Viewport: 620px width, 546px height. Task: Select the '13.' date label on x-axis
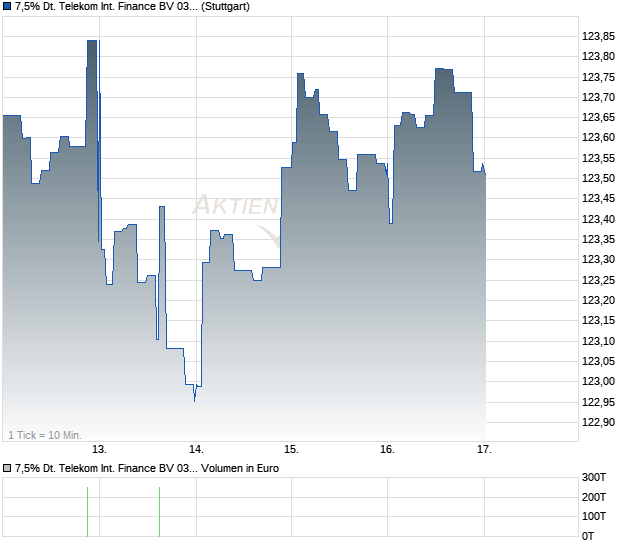(99, 450)
